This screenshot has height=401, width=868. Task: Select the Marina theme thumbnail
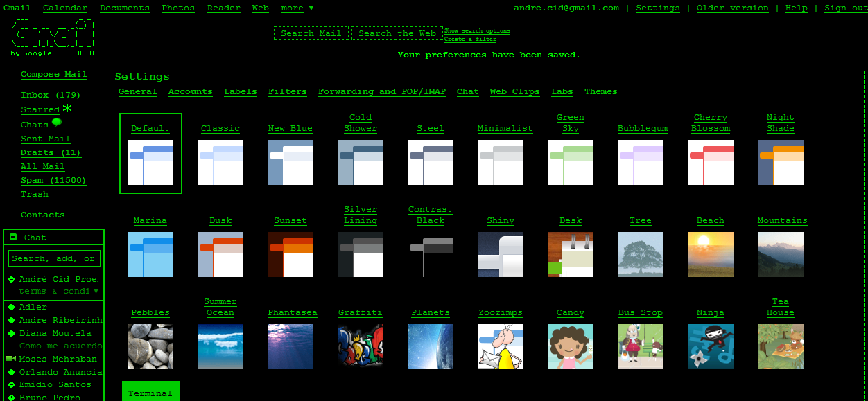(x=150, y=255)
